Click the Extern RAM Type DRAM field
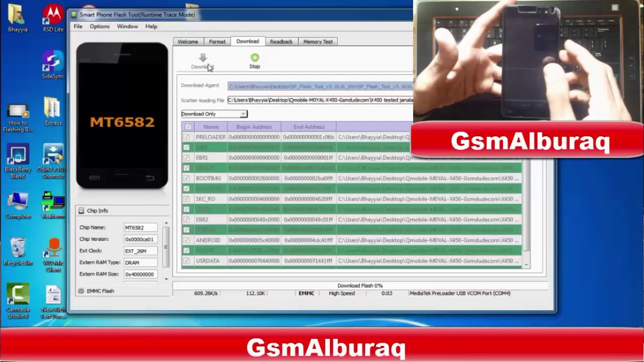 [141, 262]
